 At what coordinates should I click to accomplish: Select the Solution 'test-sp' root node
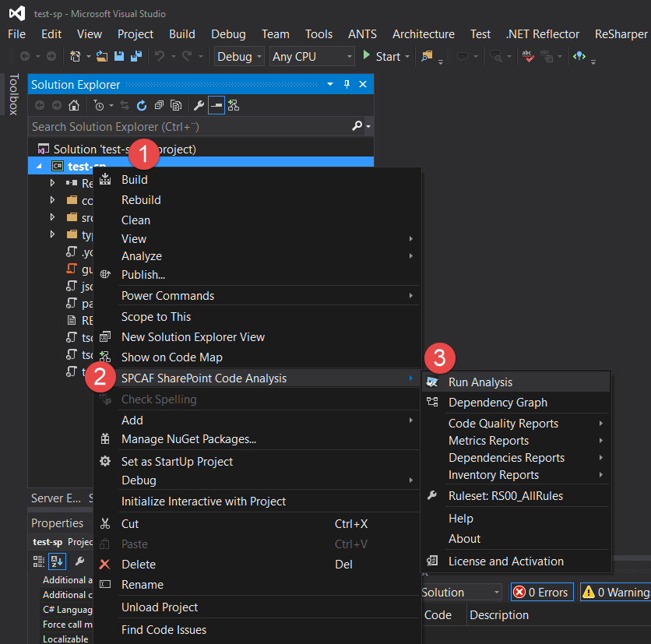click(x=125, y=149)
